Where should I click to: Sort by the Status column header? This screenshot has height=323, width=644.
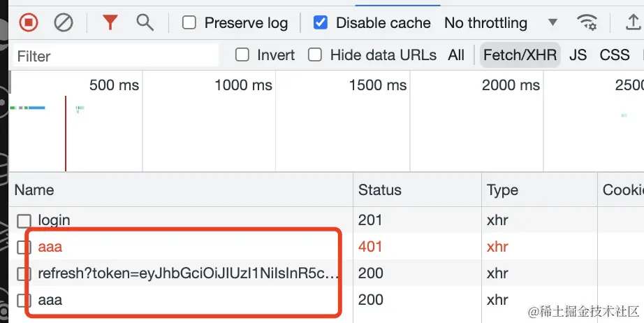417,190
